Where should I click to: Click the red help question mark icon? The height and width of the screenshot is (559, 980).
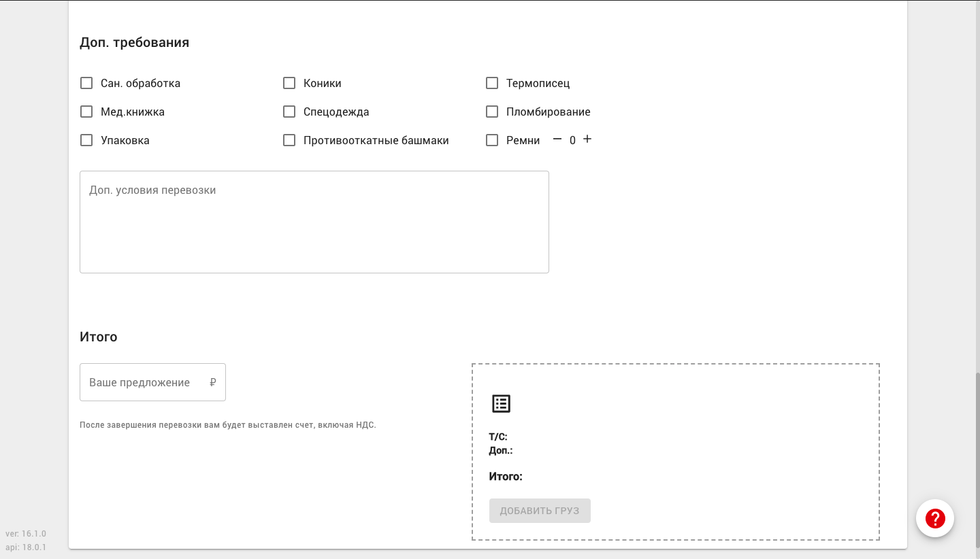pyautogui.click(x=935, y=518)
